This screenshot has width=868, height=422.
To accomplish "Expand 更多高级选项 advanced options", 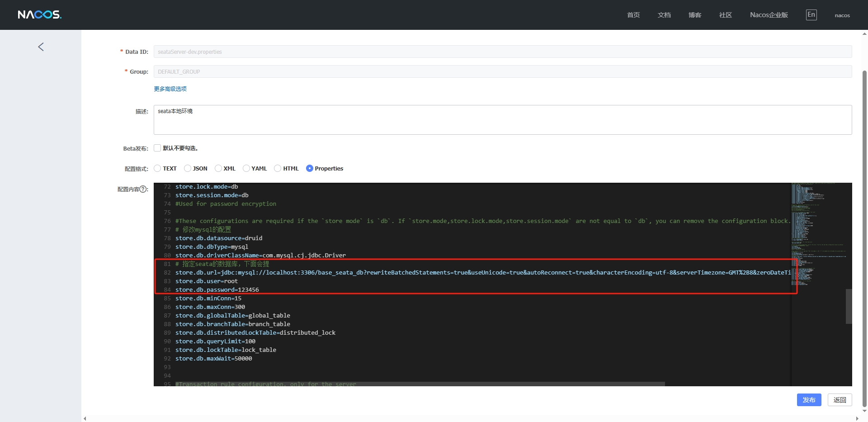I will 170,89.
